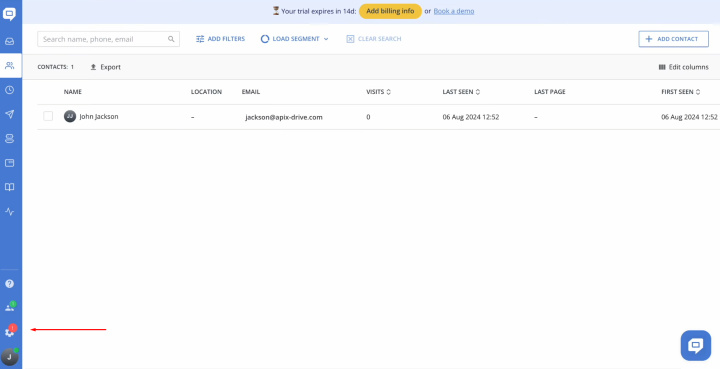The height and width of the screenshot is (369, 720).
Task: Click the visits value 0
Action: coord(368,117)
